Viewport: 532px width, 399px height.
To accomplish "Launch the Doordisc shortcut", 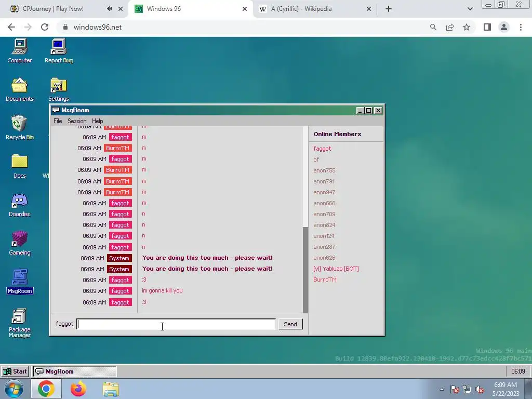I will [x=19, y=205].
